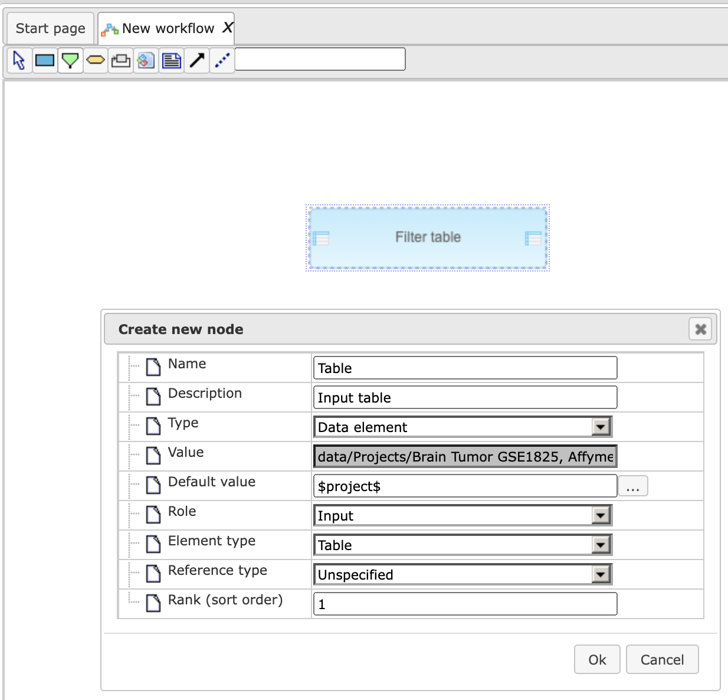728x700 pixels.
Task: Switch to the Start page tab
Action: click(50, 28)
